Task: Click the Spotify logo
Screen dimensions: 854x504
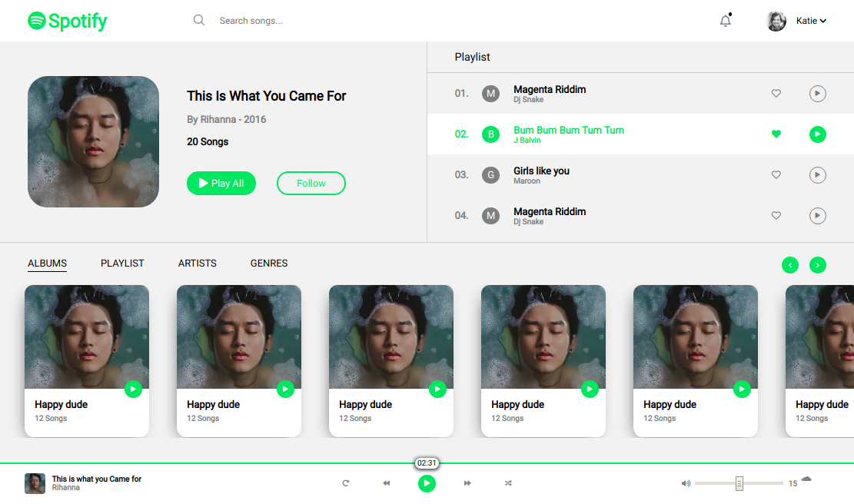Action: 68,21
